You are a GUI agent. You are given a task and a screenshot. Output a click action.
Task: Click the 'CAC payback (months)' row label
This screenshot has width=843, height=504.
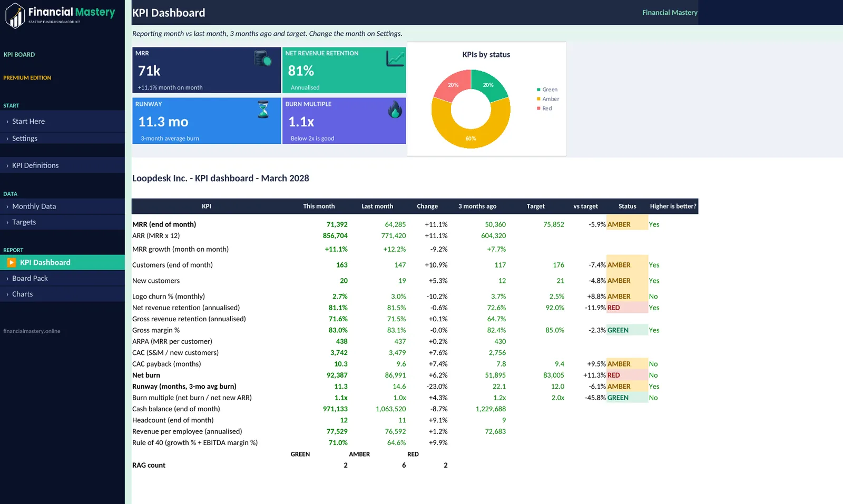point(166,364)
